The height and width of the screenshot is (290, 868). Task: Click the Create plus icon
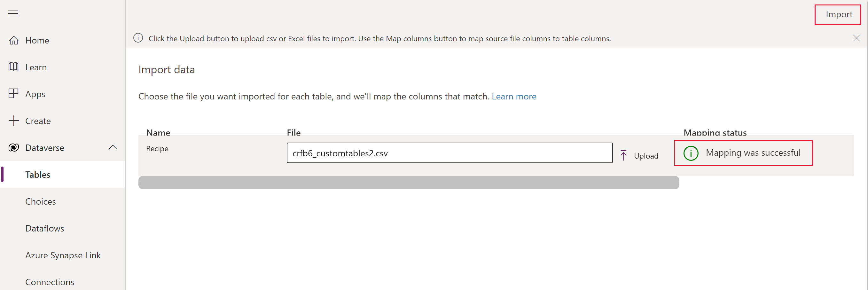coord(13,121)
